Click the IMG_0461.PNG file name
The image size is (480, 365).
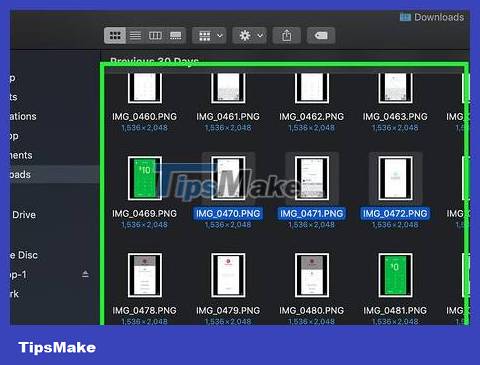[228, 117]
